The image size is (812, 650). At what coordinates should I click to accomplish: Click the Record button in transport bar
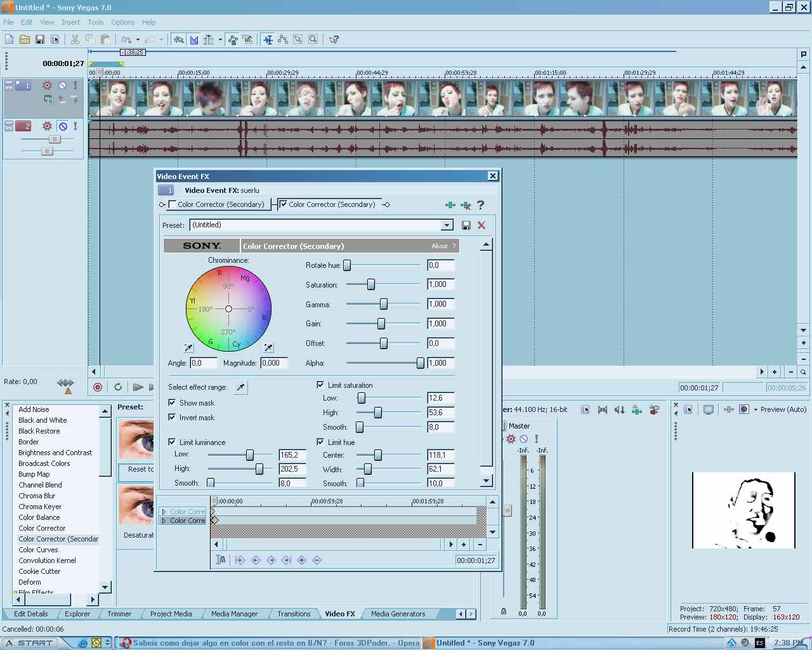pyautogui.click(x=98, y=387)
